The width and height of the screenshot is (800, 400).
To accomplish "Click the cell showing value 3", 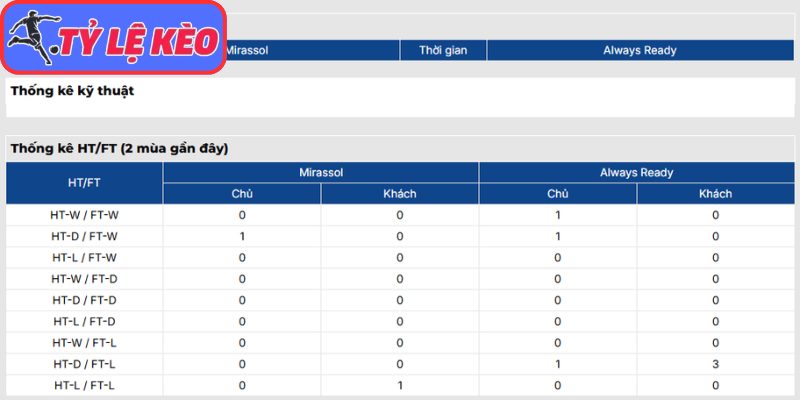I will pyautogui.click(x=716, y=364).
